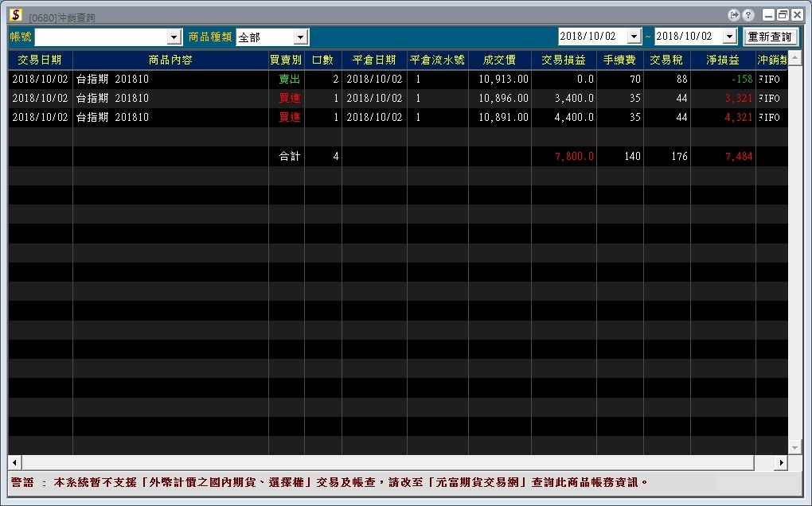Click the 合計 total label
This screenshot has height=506, width=812.
pos(290,156)
